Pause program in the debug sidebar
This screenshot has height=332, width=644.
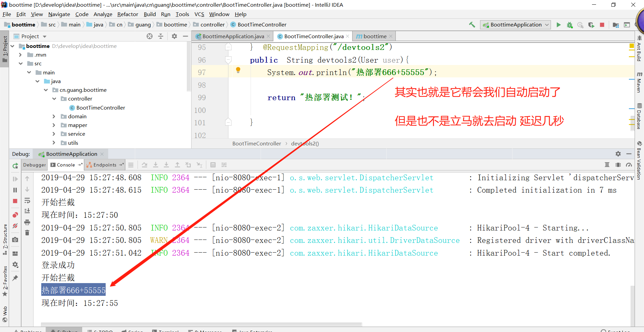pyautogui.click(x=15, y=190)
